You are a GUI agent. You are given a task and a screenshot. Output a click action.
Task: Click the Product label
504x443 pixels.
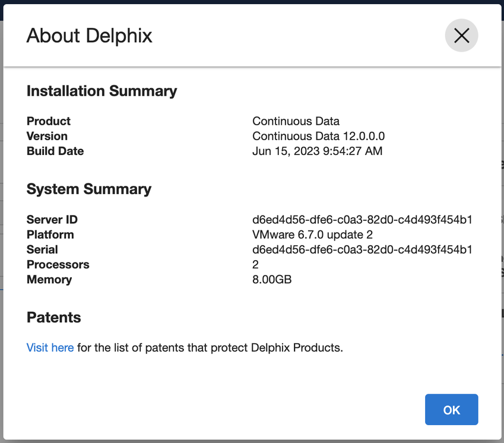click(48, 121)
